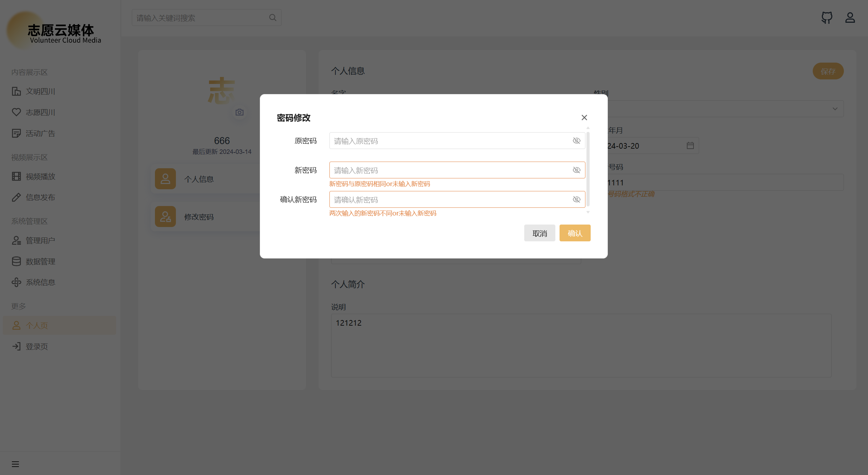Click the 个人信息 card icon

(165, 179)
